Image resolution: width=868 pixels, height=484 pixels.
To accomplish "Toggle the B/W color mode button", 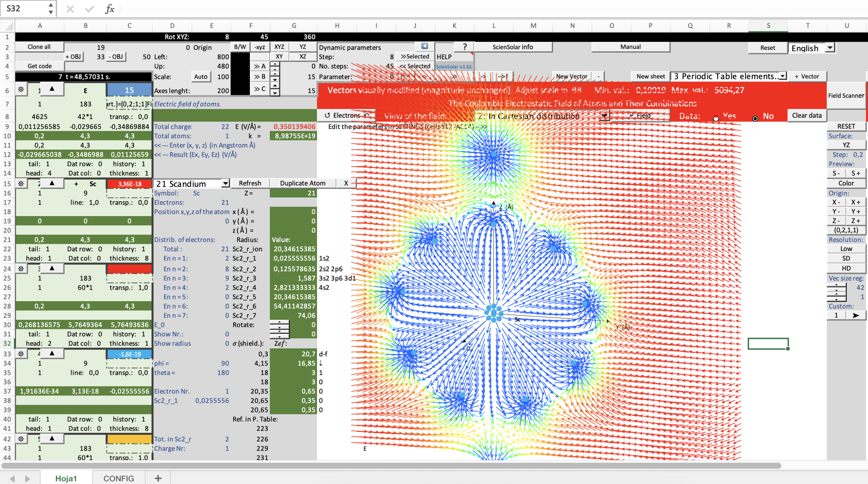I will pos(240,47).
